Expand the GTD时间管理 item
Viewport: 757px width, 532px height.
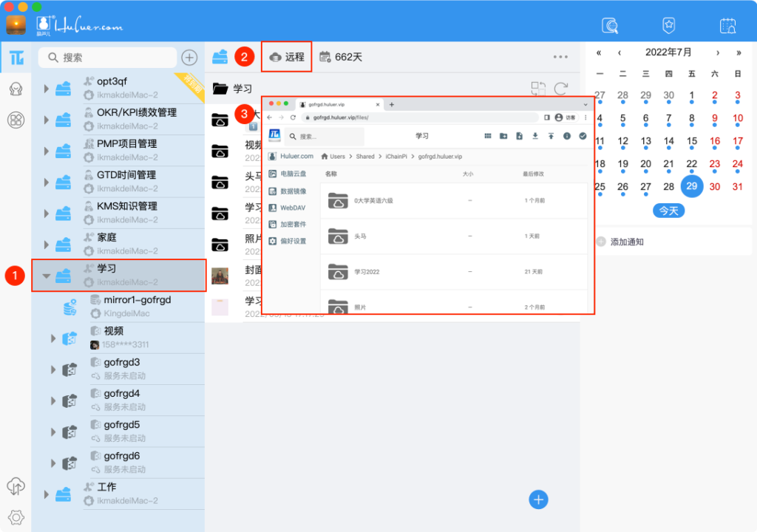coord(47,182)
